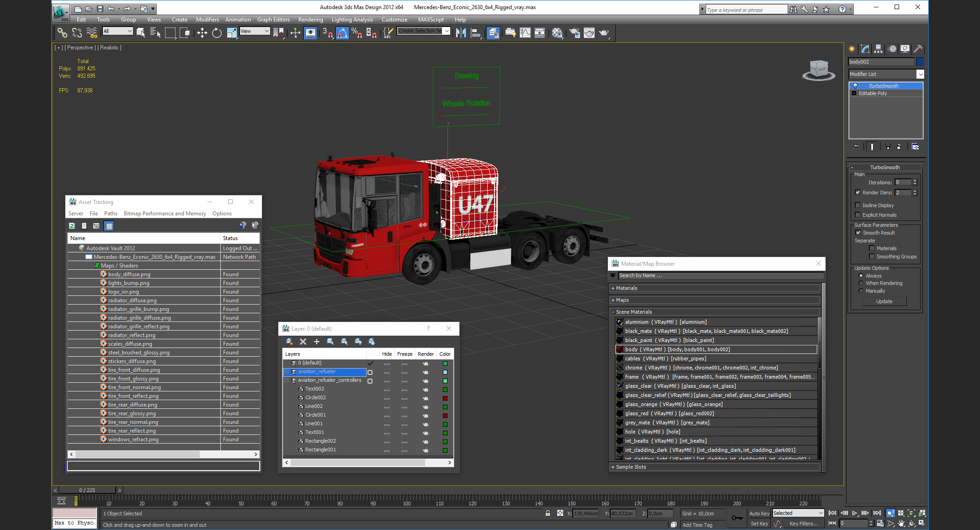This screenshot has height=530, width=980.
Task: Choose Select and Scale tool
Action: (x=232, y=32)
